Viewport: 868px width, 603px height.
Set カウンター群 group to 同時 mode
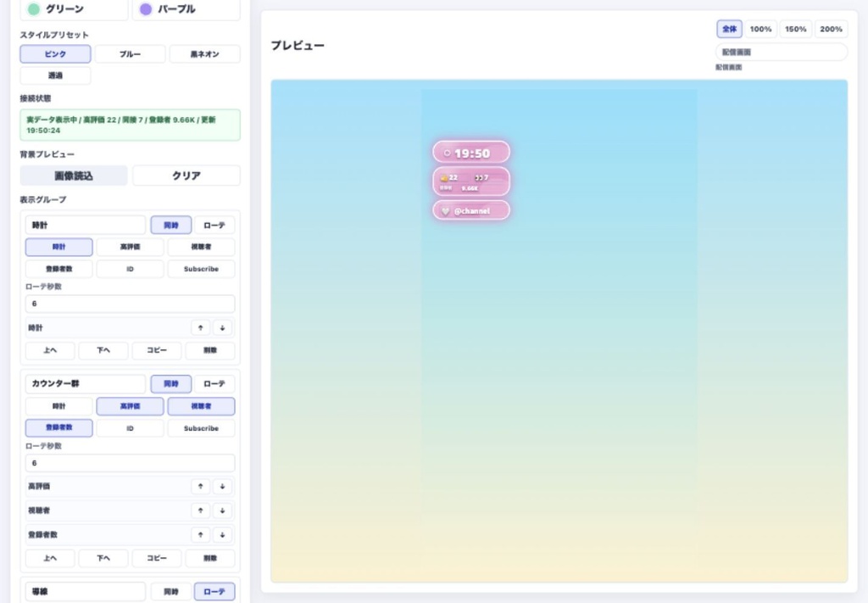171,383
